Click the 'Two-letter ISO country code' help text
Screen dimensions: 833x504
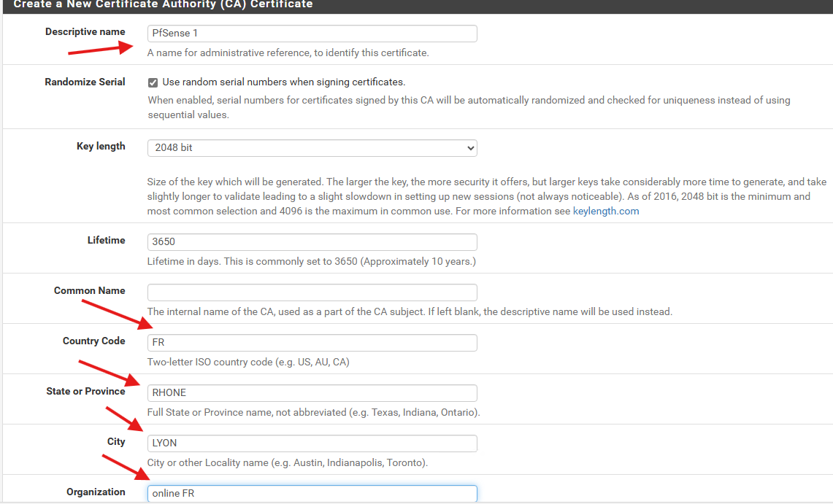coord(248,363)
